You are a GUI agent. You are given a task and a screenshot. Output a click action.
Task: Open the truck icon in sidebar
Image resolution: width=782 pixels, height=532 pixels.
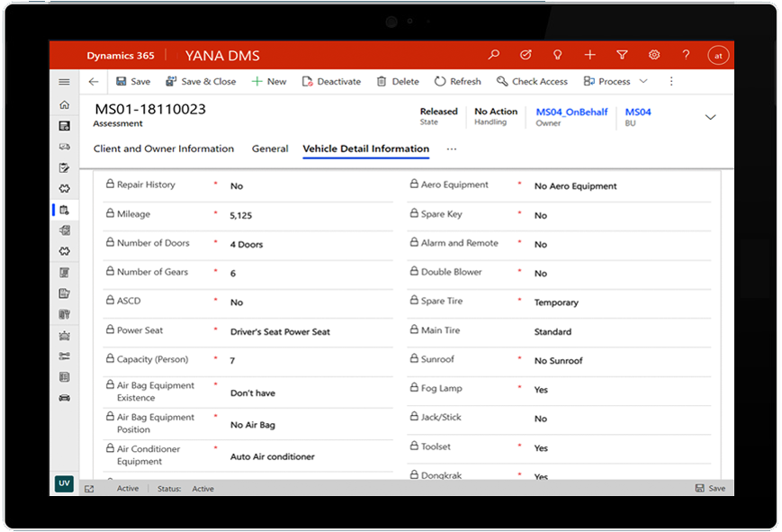pos(64,147)
